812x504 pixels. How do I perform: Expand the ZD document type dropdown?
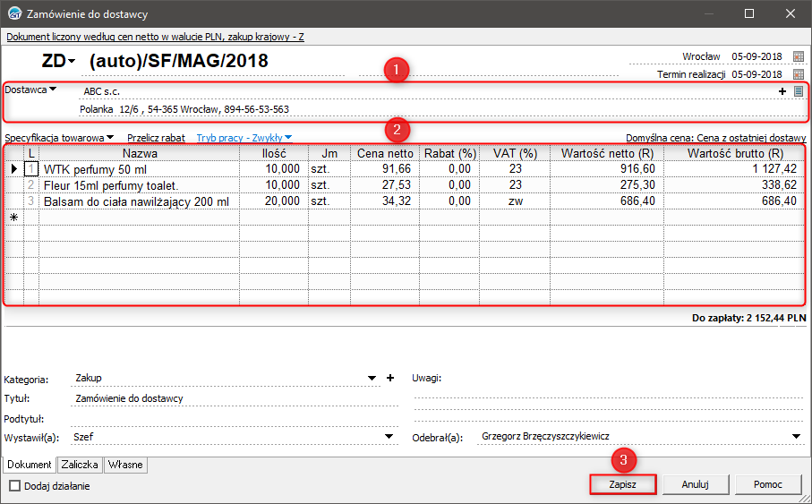point(72,62)
